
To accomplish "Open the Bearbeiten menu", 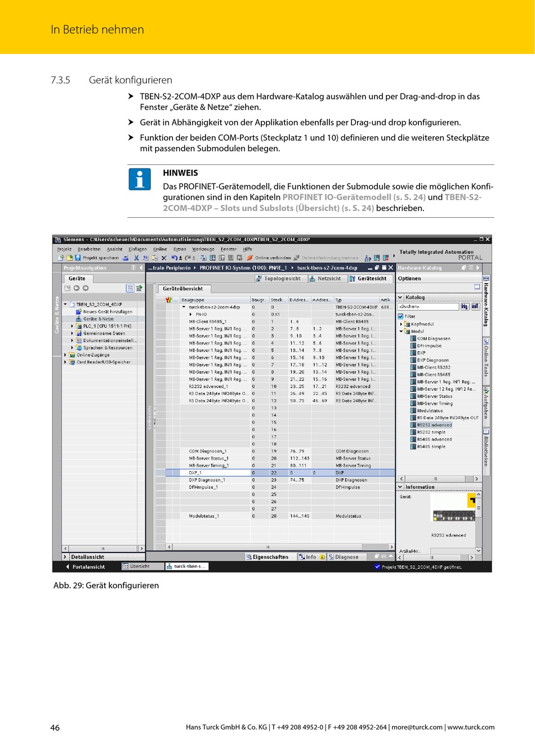I will pyautogui.click(x=89, y=249).
